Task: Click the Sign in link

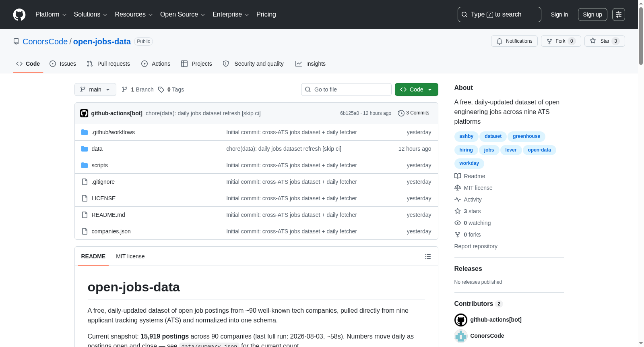Action: pyautogui.click(x=559, y=15)
